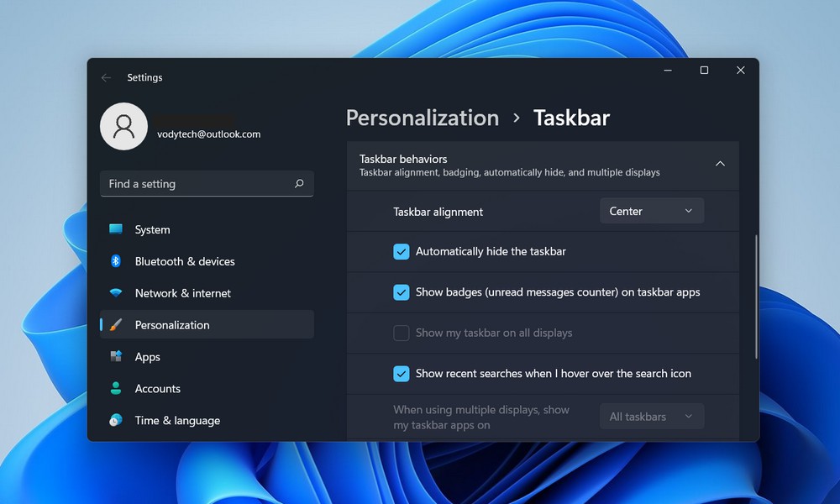Uncheck Automatically hide the taskbar

click(x=402, y=252)
